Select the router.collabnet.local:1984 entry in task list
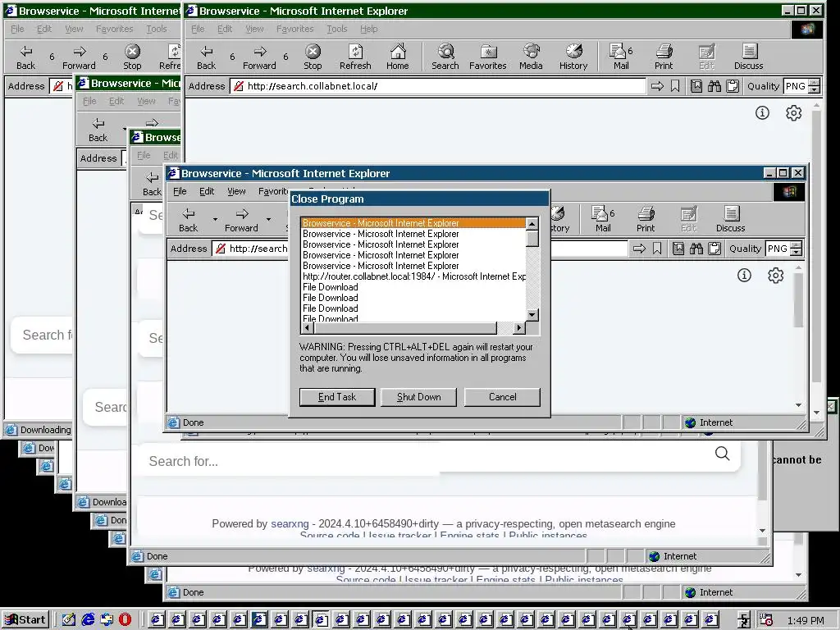The width and height of the screenshot is (840, 630). 413,276
